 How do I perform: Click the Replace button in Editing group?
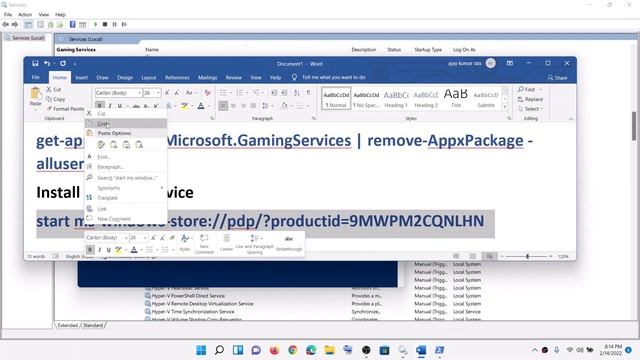(530, 99)
